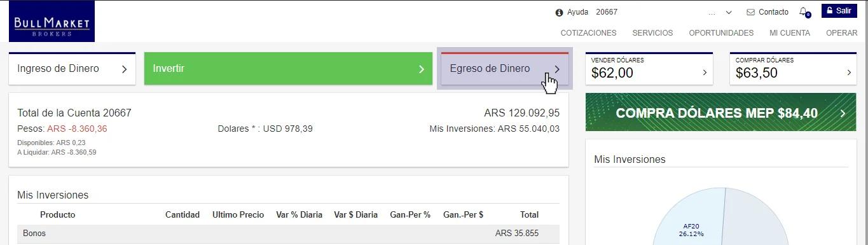Click the Mis Inversiones chart panel title

(630, 159)
